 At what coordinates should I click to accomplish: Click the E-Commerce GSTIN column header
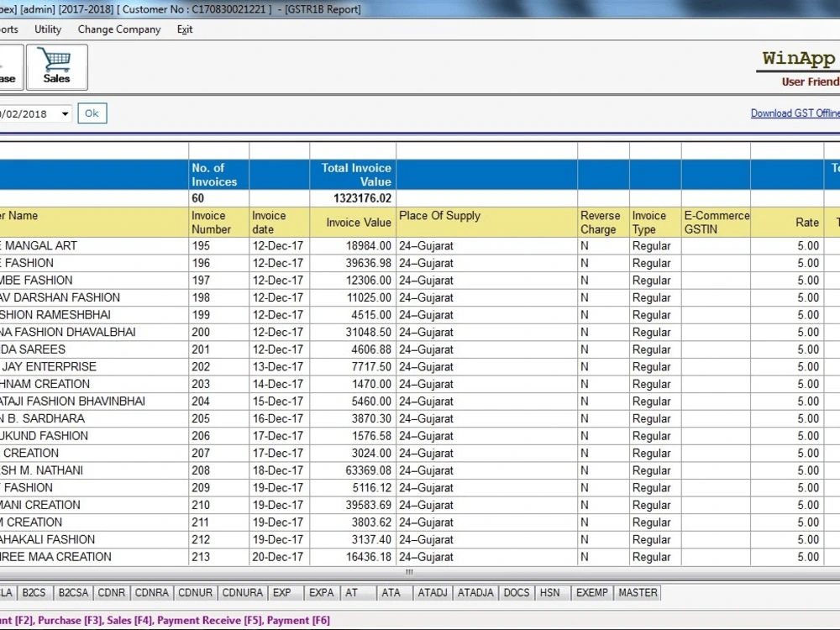[x=716, y=223]
